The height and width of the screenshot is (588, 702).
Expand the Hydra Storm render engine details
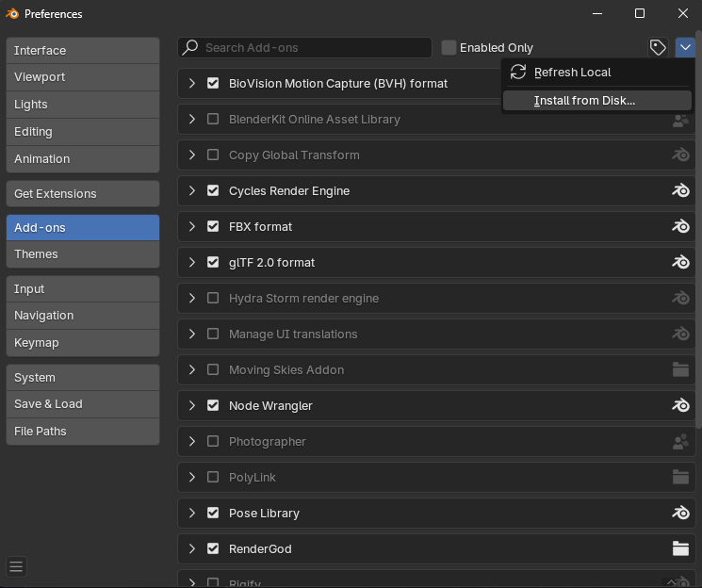pyautogui.click(x=192, y=299)
